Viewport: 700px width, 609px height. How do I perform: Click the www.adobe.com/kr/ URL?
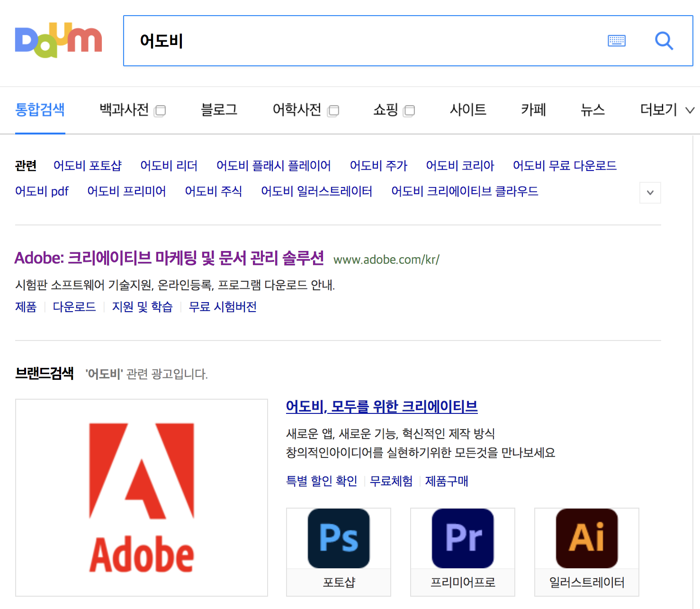[386, 260]
